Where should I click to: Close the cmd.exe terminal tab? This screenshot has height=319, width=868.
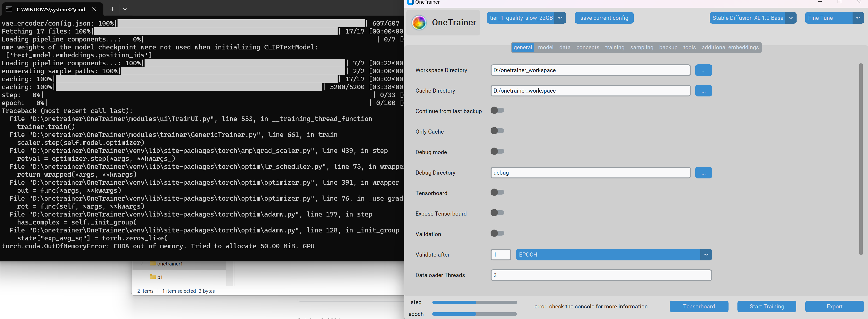(x=94, y=9)
